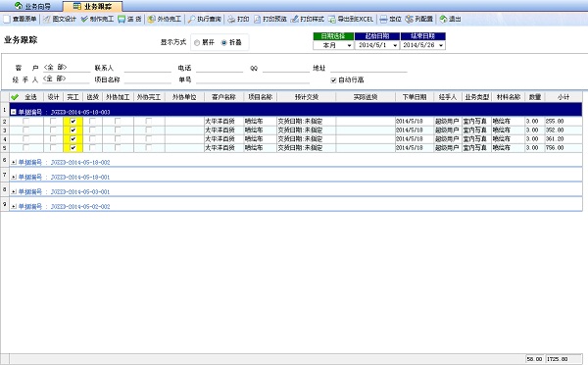Click the 送货 delivery toolbar icon
The width and height of the screenshot is (588, 365).
[x=122, y=19]
